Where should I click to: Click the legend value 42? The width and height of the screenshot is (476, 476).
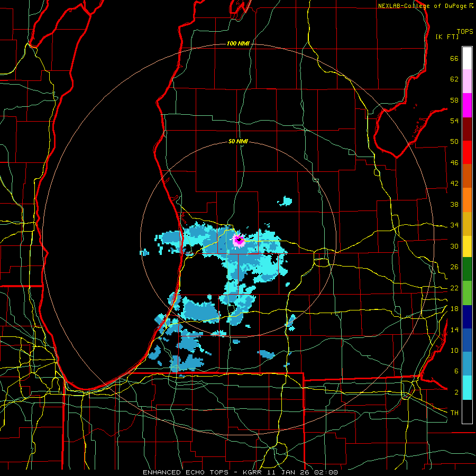coord(454,184)
